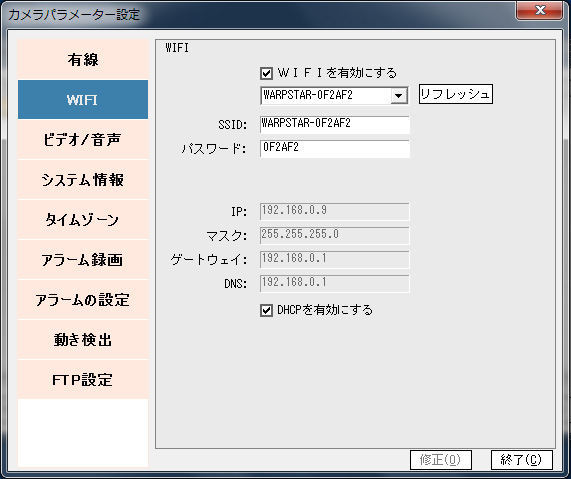Viewport: 571px width, 479px height.
Task: Open アラーム録画 settings
Action: 83,260
